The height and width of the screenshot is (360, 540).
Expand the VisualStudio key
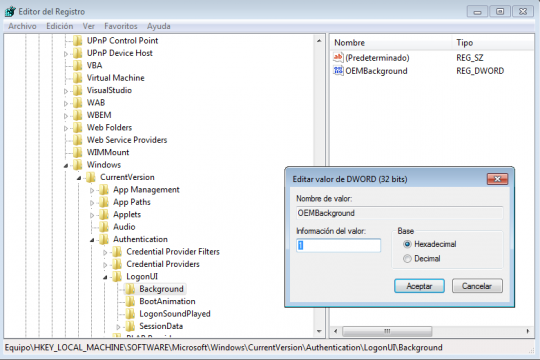66,91
